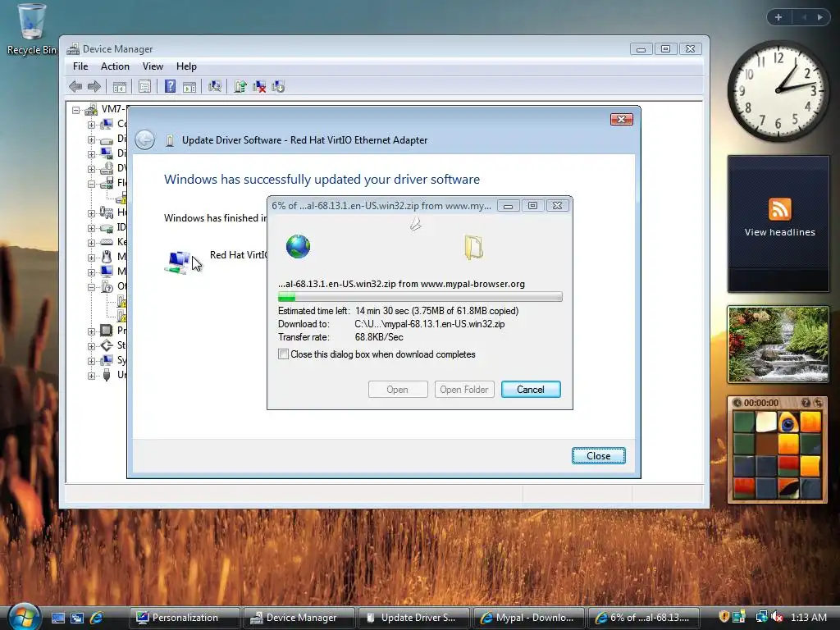Image resolution: width=840 pixels, height=630 pixels.
Task: Open the View menu in Device Manager
Action: (x=153, y=66)
